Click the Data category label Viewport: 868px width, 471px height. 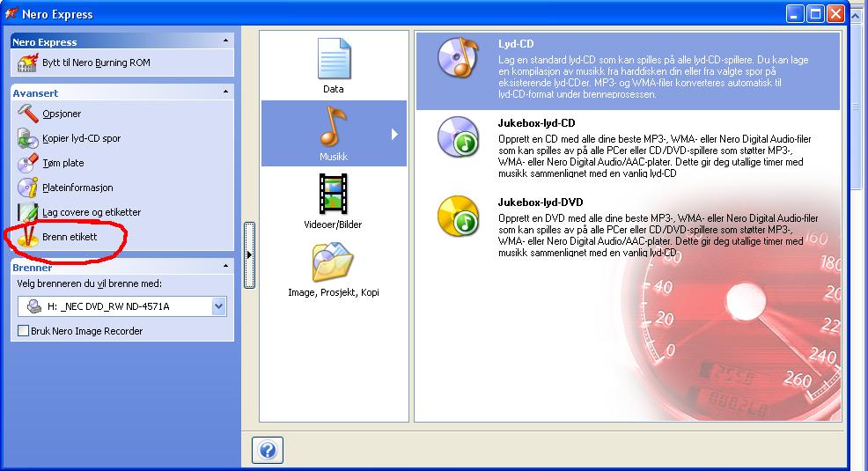coord(334,89)
